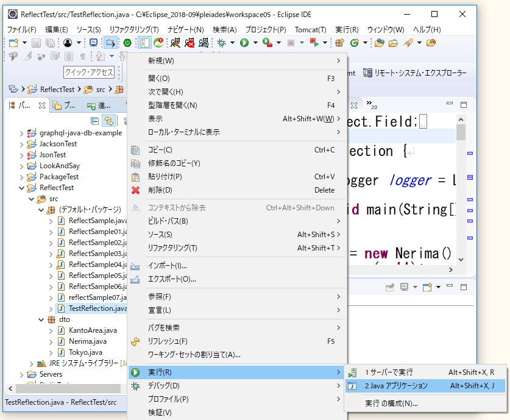Click the user profile circle toolbar icon
This screenshot has width=510, height=420.
pos(67,43)
